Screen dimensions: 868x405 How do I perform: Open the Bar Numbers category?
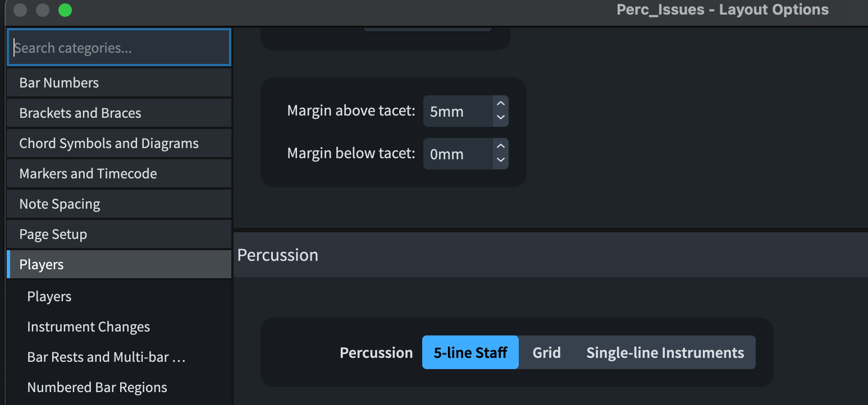click(x=118, y=82)
